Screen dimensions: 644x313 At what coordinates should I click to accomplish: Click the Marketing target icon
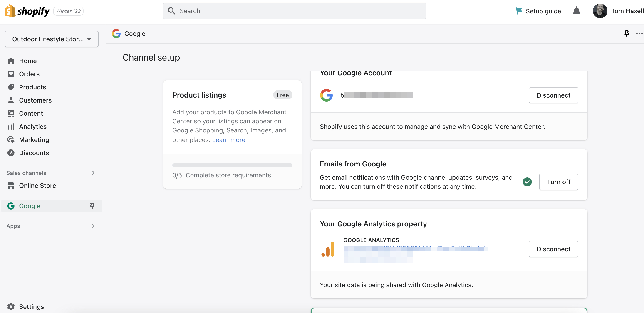coord(11,140)
